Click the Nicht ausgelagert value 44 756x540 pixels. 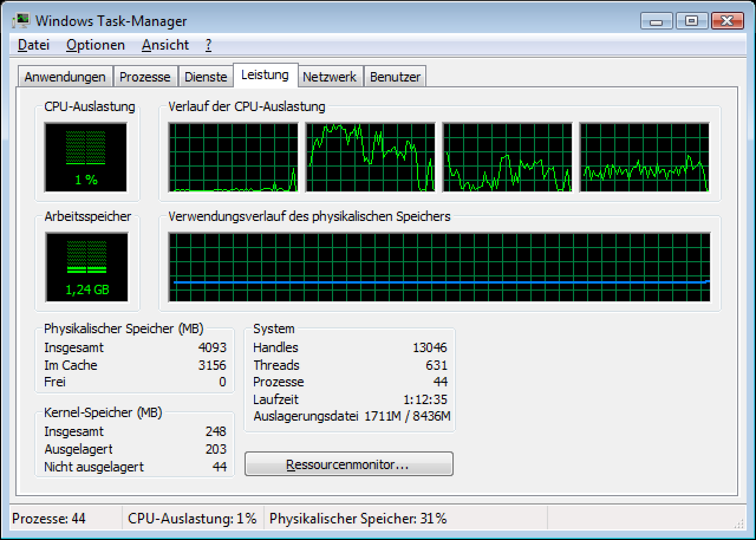point(219,467)
